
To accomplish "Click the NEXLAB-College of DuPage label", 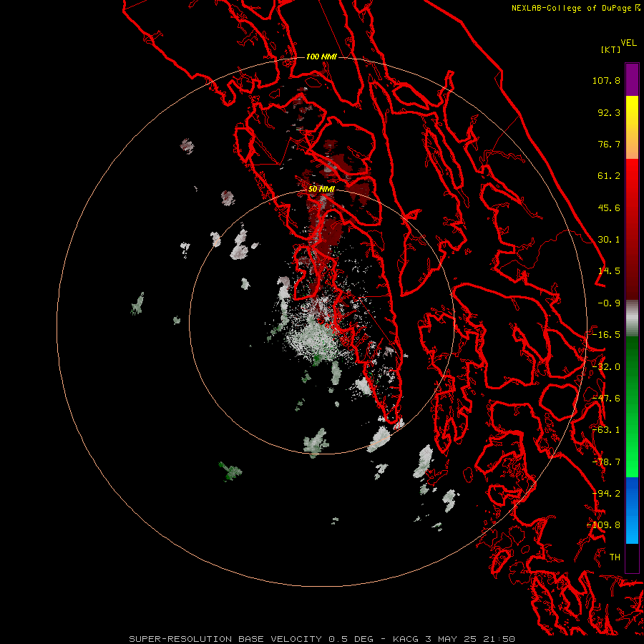I will pyautogui.click(x=571, y=8).
